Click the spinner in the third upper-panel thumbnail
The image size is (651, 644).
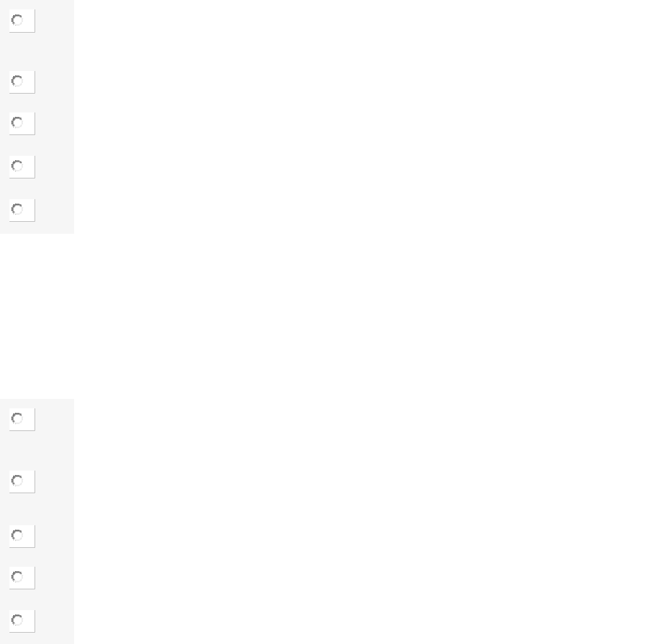click(x=18, y=123)
